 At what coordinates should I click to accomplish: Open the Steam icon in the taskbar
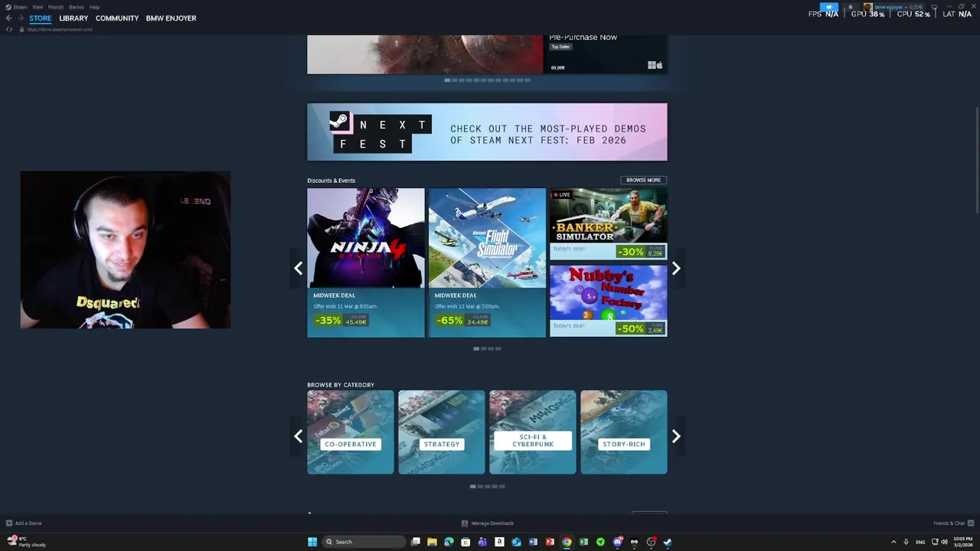click(x=668, y=542)
